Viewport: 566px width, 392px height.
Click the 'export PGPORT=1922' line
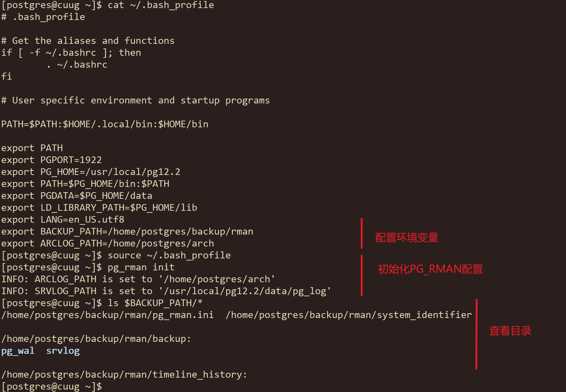click(52, 160)
